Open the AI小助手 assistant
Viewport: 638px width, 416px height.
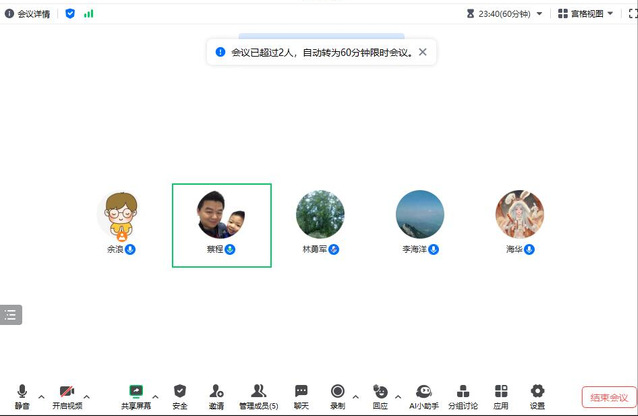[424, 394]
